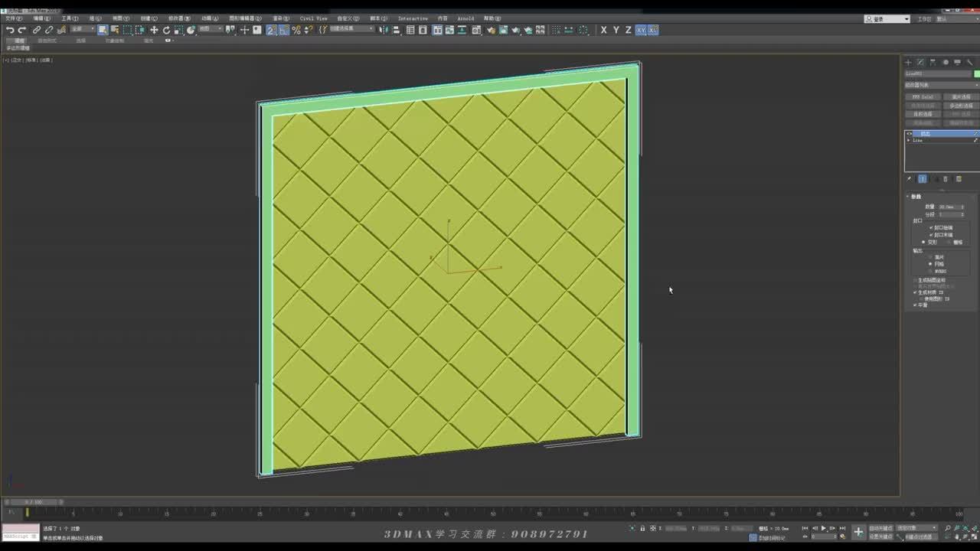The image size is (980, 551).
Task: Toggle eye visibility of Extrude modifier
Action: 910,134
